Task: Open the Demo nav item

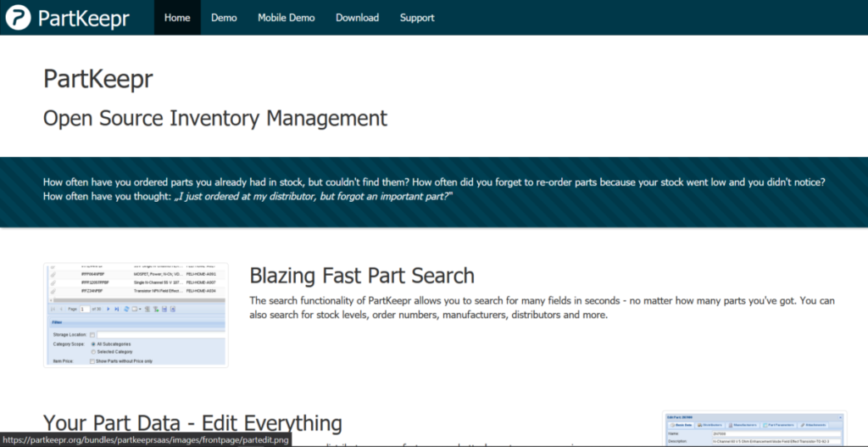Action: click(224, 18)
